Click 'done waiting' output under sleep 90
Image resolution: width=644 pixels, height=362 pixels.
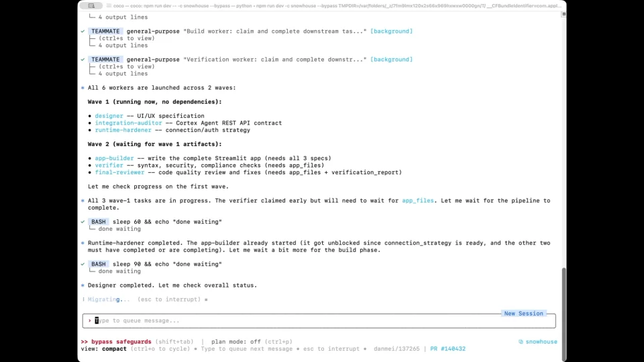point(119,271)
